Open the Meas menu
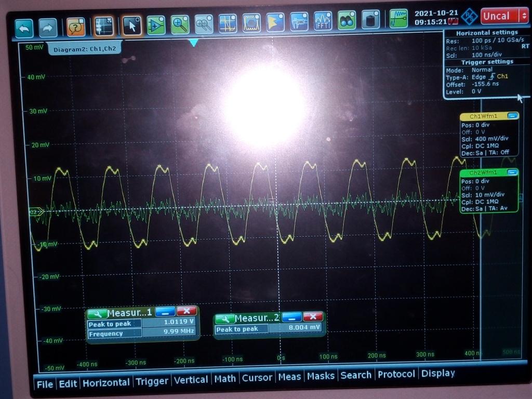The height and width of the screenshot is (399, 532). coord(289,377)
